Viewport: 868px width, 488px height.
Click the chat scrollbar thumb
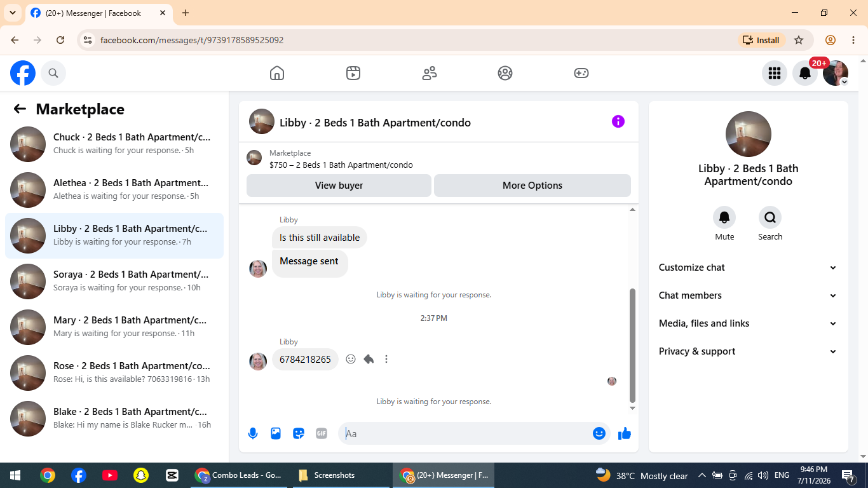click(x=632, y=345)
